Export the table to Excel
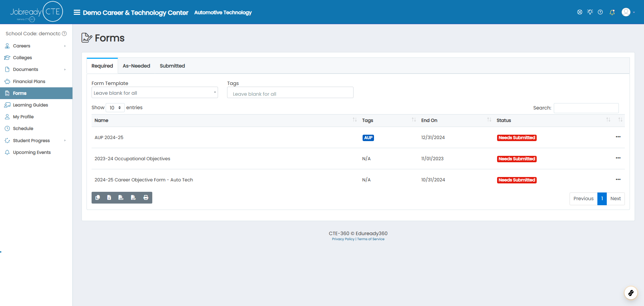 pos(109,198)
